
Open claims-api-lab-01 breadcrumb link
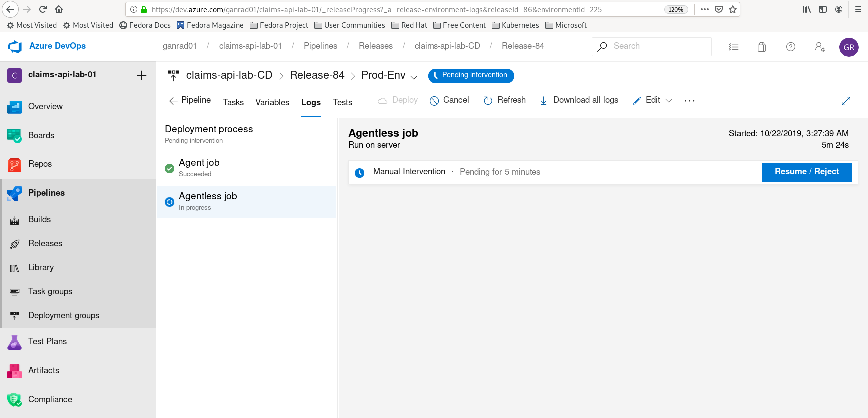(250, 46)
